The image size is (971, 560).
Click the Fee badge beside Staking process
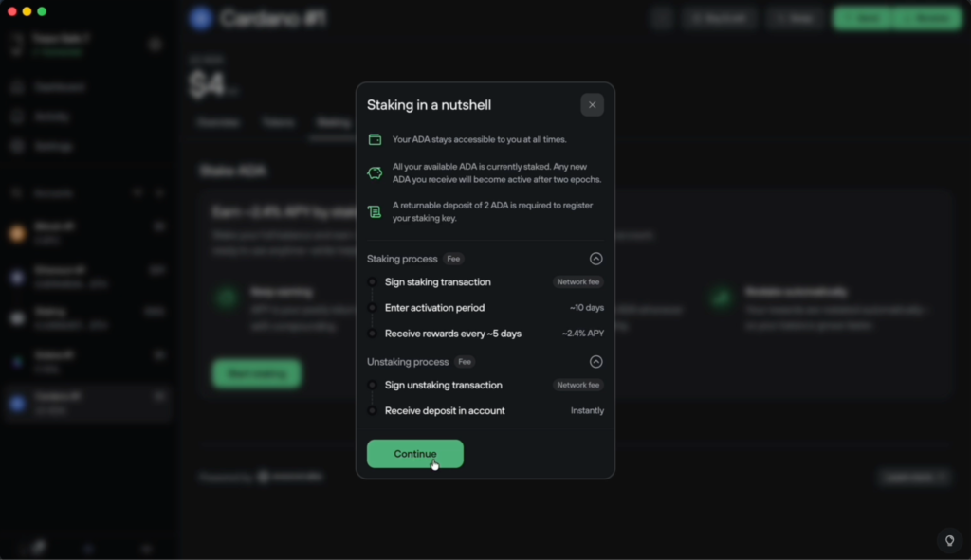click(x=454, y=259)
